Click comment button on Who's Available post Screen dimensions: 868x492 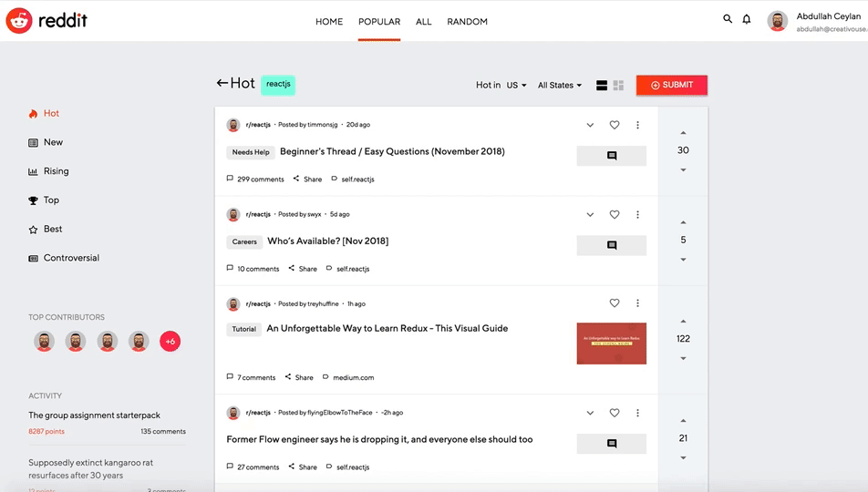(611, 246)
